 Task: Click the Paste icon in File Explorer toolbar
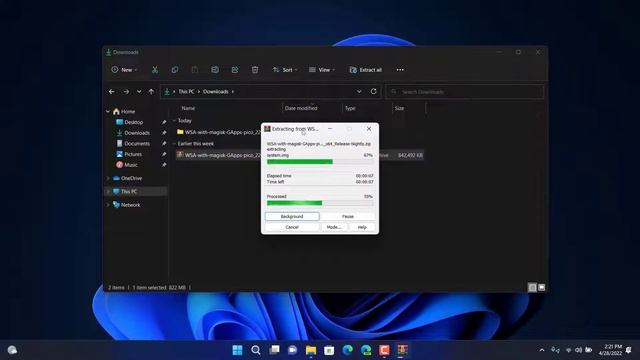coord(195,70)
